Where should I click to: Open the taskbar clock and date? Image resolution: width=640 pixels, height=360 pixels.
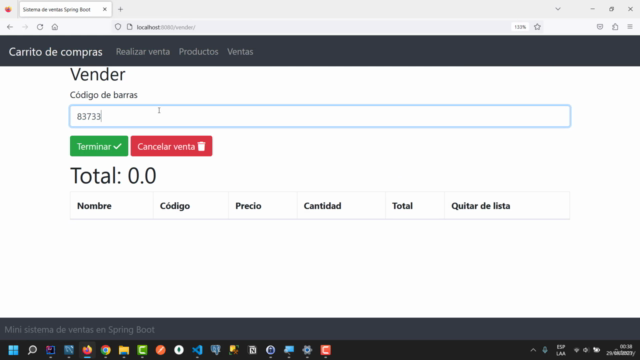[x=621, y=350]
